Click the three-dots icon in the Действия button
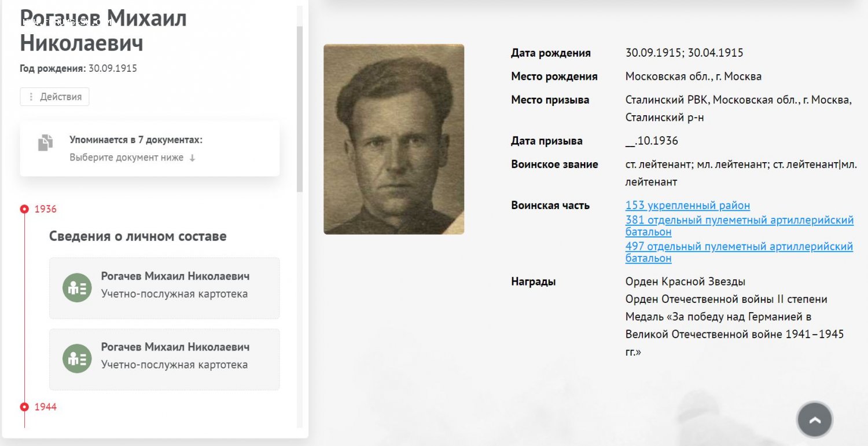868x446 pixels. [31, 97]
